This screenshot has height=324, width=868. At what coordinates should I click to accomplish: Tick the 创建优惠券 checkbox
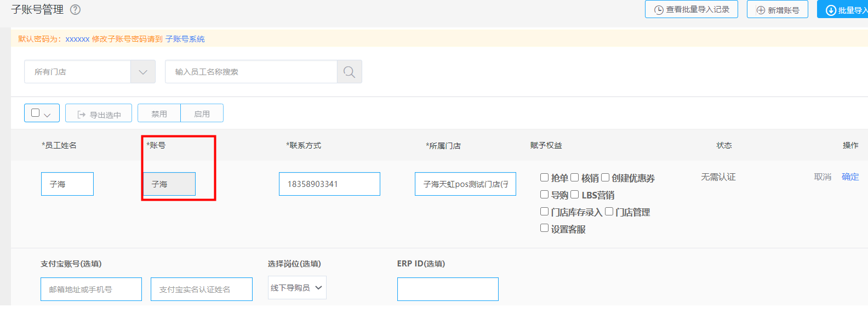tap(606, 178)
